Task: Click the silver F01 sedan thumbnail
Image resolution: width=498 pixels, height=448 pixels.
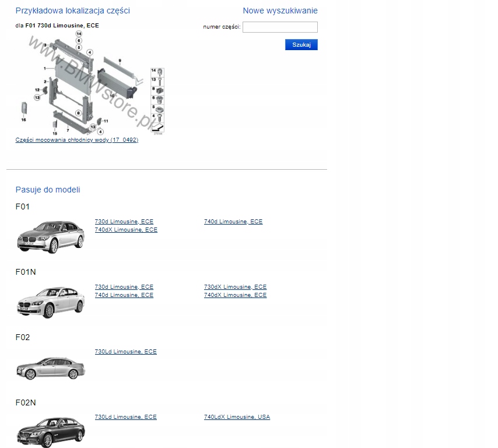Action: tap(50, 236)
